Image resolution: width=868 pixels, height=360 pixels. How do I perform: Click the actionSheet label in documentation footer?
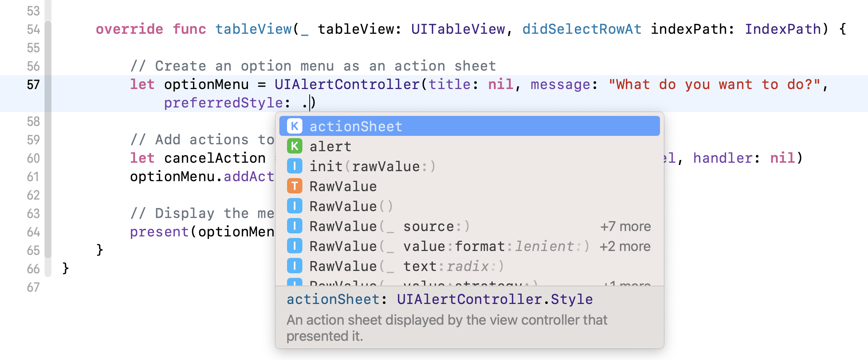coord(332,299)
